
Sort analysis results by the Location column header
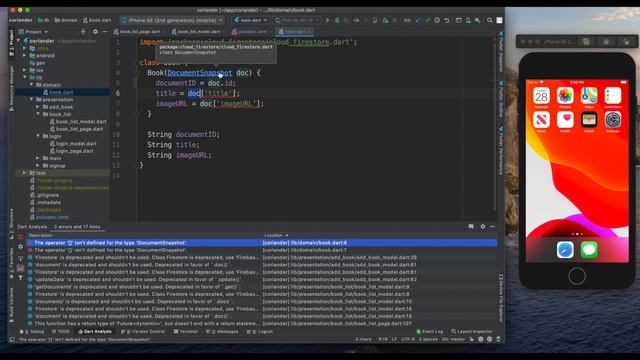coord(276,235)
